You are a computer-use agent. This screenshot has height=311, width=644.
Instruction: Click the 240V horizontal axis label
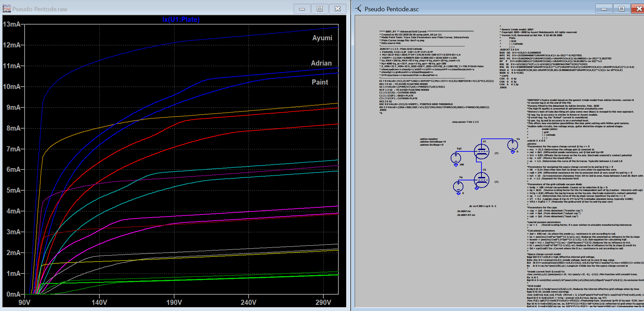coord(249,302)
